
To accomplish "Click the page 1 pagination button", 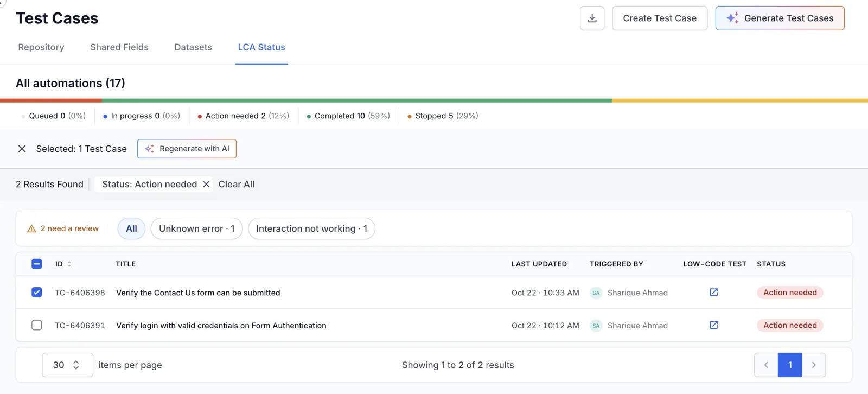I will [x=790, y=365].
